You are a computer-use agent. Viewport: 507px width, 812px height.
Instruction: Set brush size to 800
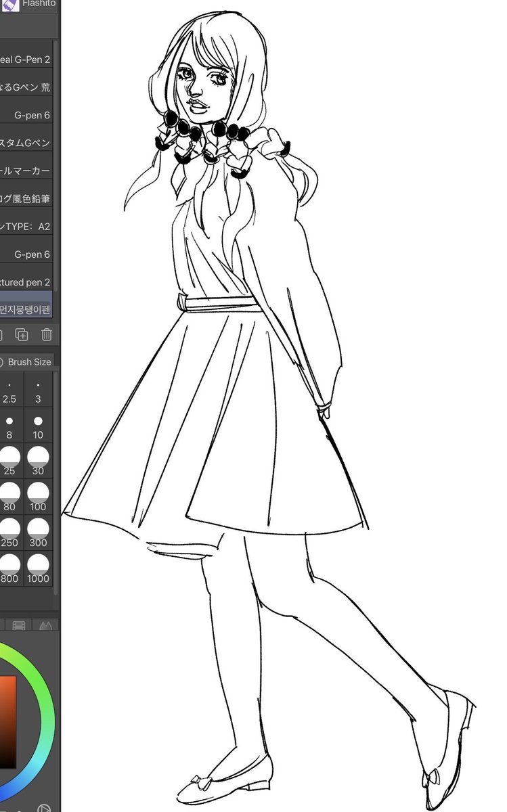point(10,569)
